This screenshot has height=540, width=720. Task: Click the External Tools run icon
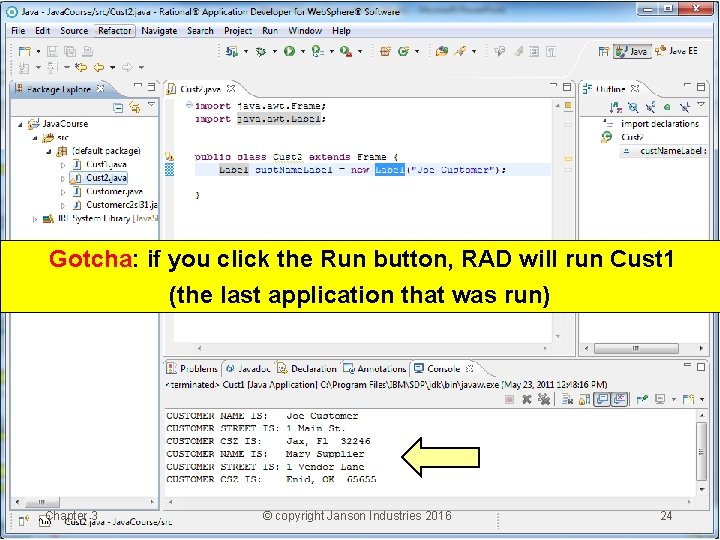point(346,51)
